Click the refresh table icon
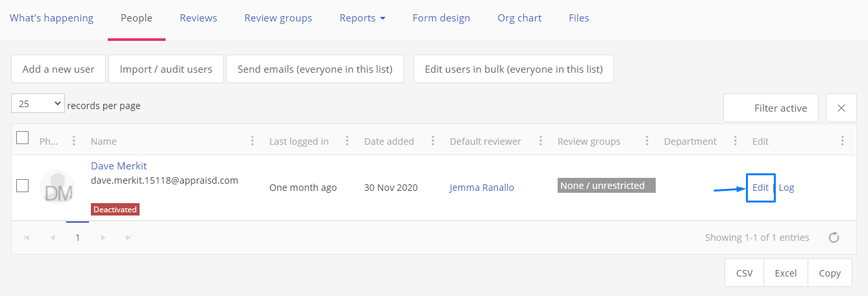Viewport: 868px width, 296px height. click(834, 238)
